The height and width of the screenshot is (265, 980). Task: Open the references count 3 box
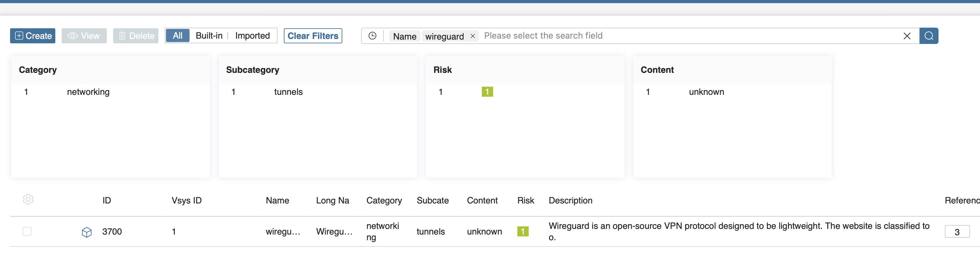(x=956, y=232)
